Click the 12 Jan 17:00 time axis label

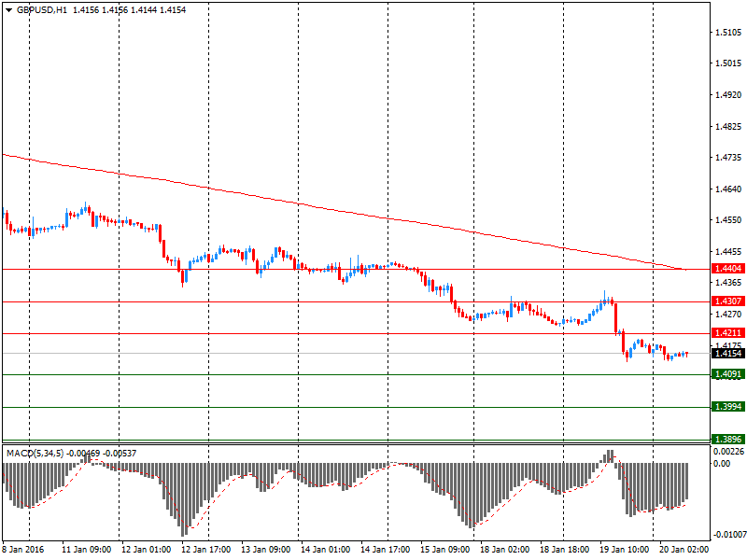(x=205, y=550)
